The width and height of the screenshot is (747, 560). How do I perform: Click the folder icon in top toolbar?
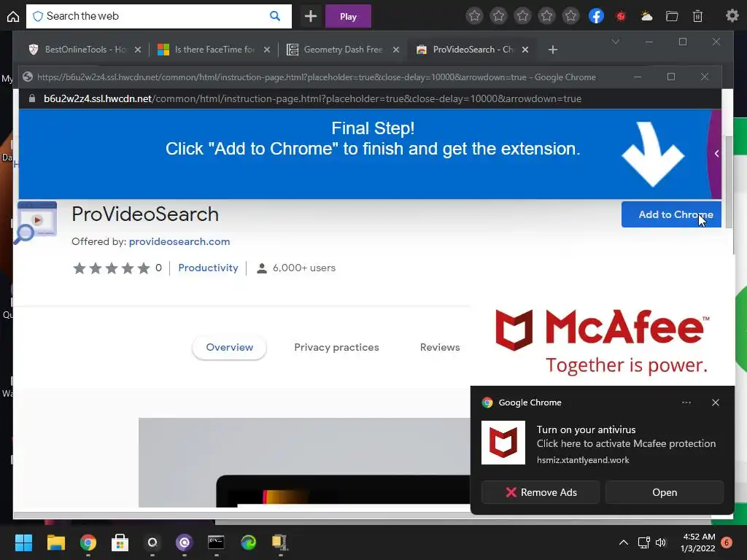tap(672, 16)
